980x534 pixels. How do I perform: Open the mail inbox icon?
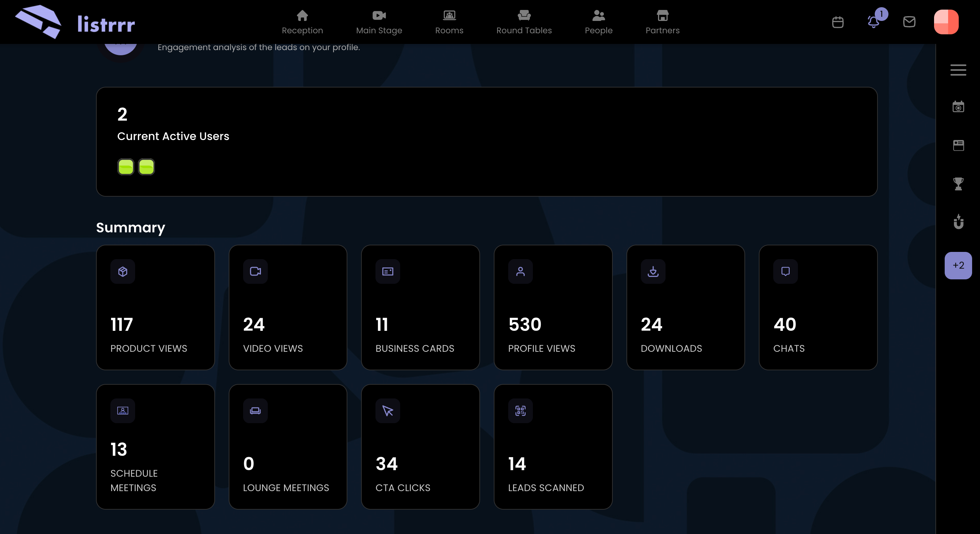(909, 22)
